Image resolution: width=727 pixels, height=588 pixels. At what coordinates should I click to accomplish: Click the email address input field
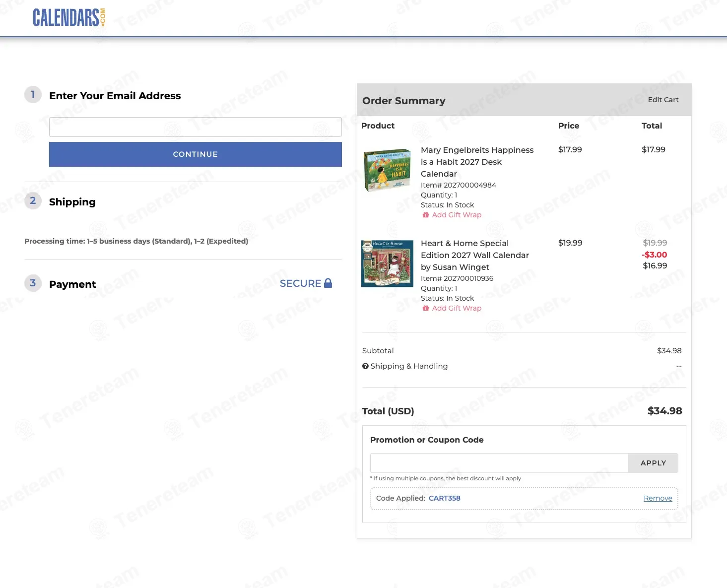click(x=196, y=127)
